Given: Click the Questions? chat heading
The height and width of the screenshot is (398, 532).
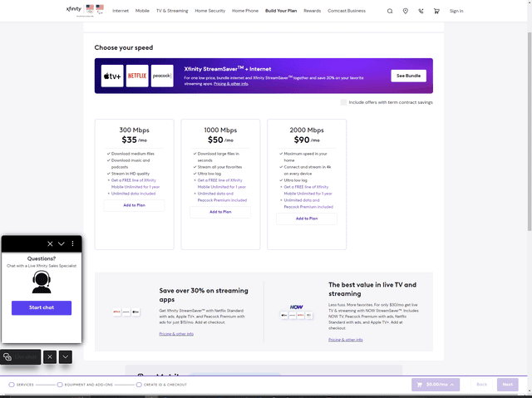Looking at the screenshot, I should (42, 258).
